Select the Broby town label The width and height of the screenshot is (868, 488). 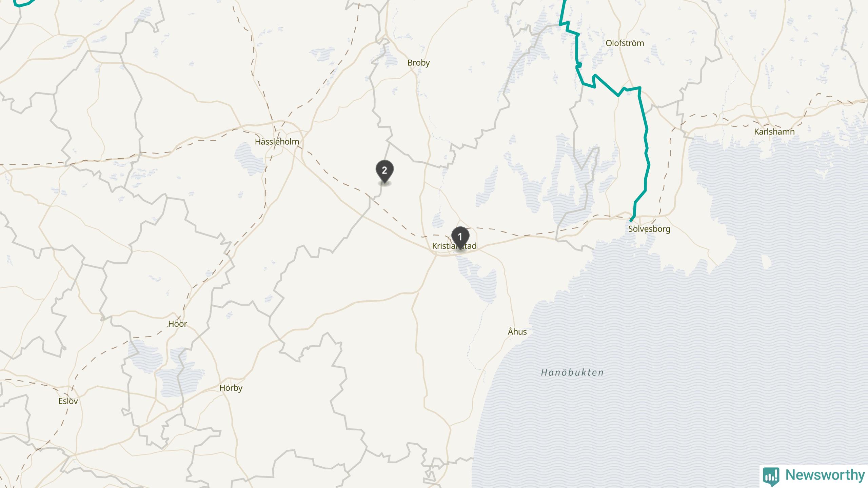tap(418, 63)
